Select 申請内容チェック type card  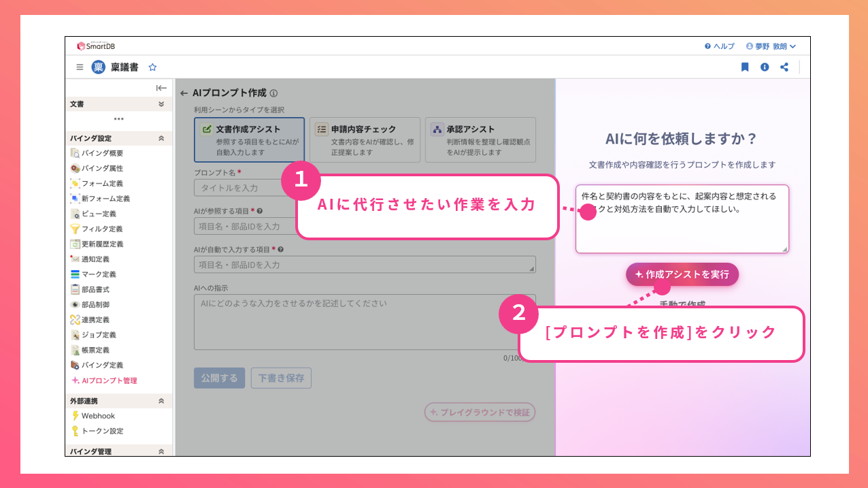click(x=365, y=140)
